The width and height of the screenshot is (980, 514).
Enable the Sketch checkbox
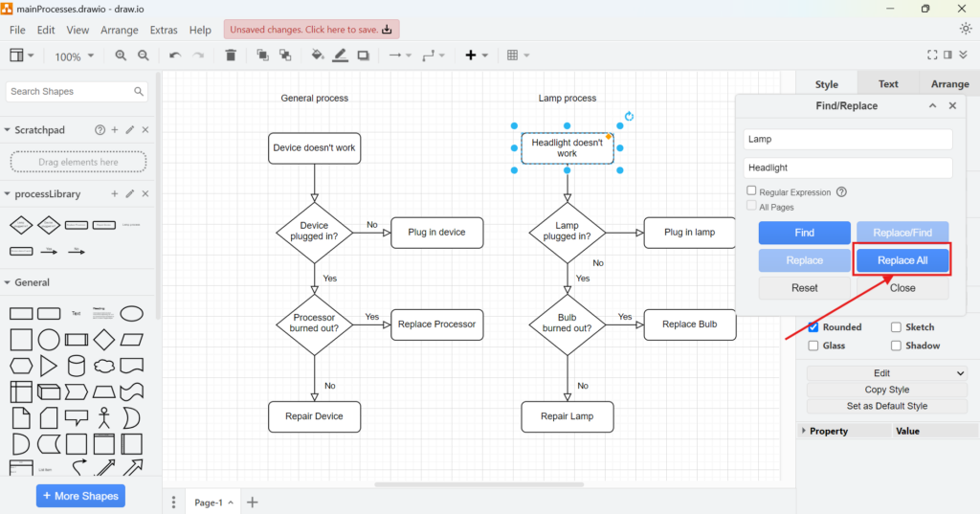(x=896, y=327)
